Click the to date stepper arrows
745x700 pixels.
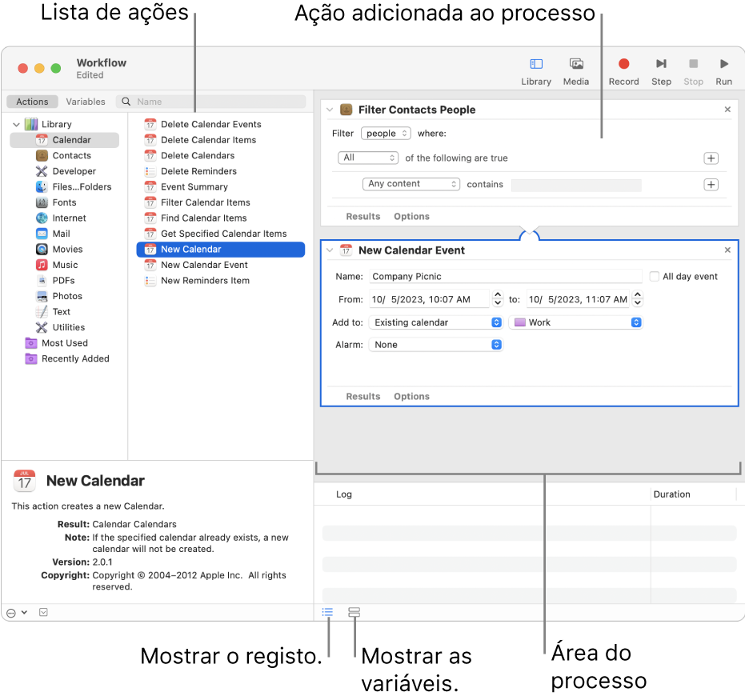click(x=638, y=298)
